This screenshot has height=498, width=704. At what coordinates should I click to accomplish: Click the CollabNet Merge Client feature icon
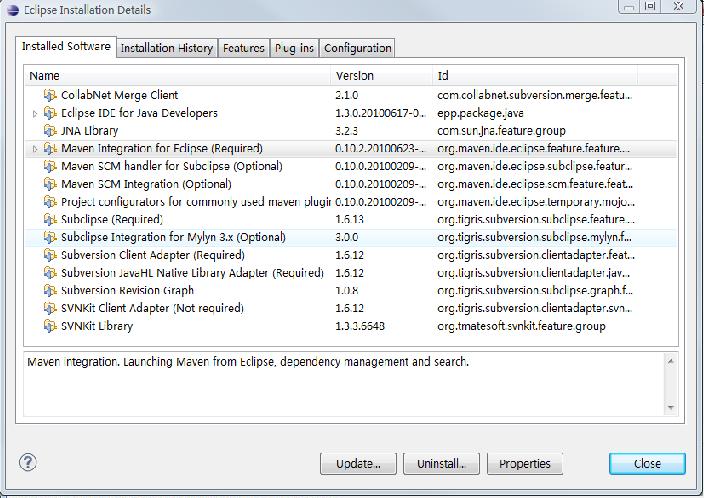coord(50,95)
